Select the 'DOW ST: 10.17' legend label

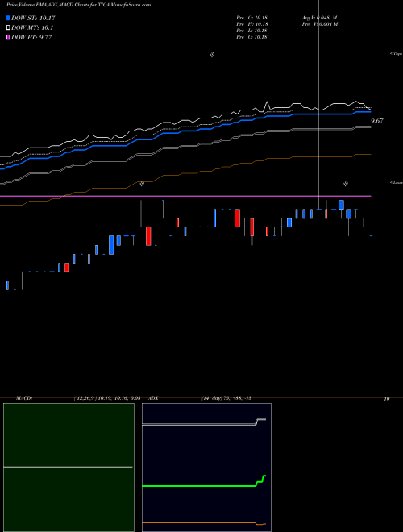[33, 18]
